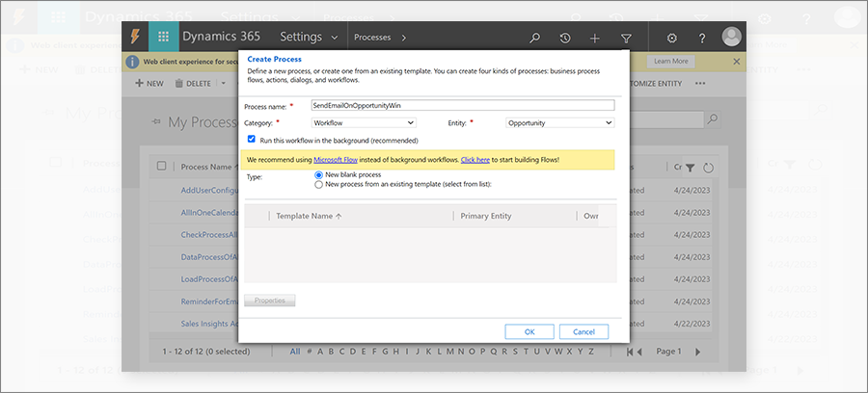This screenshot has width=868, height=393.
Task: Click the plus quick create icon
Action: (594, 39)
